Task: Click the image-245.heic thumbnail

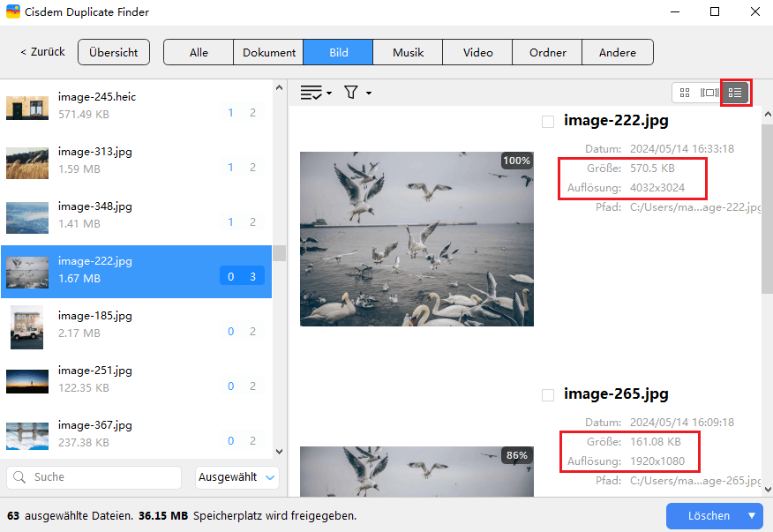Action: (27, 108)
